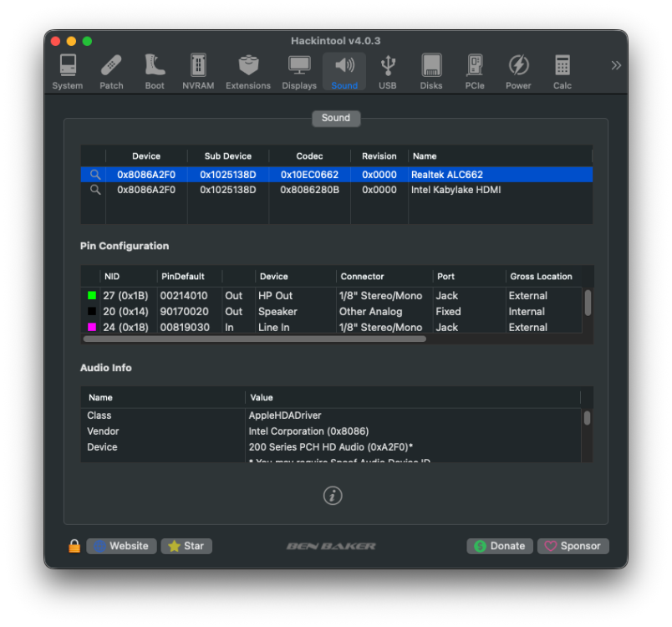Open the Patch toolbar section
Viewport: 672px width, 627px height.
click(111, 72)
